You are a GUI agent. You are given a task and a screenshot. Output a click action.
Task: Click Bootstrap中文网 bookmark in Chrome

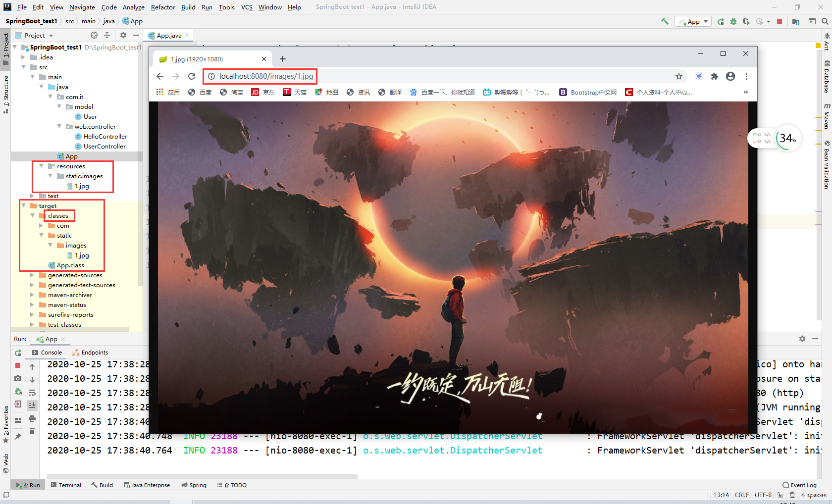coord(588,92)
